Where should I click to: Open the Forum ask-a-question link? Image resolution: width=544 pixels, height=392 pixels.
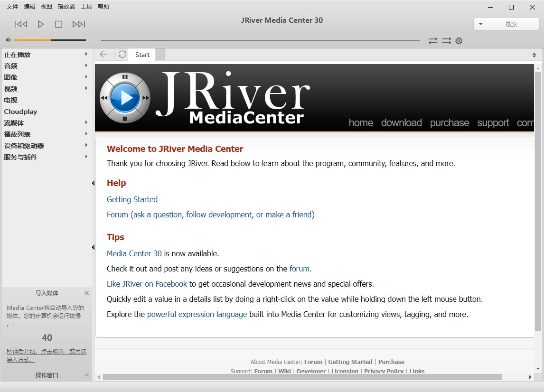tap(211, 215)
